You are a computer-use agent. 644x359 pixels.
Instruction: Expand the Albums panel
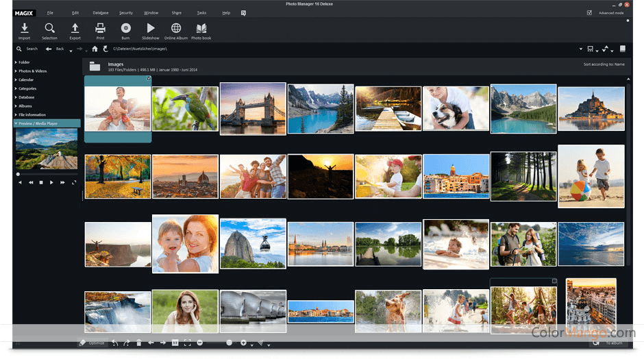pyautogui.click(x=25, y=106)
